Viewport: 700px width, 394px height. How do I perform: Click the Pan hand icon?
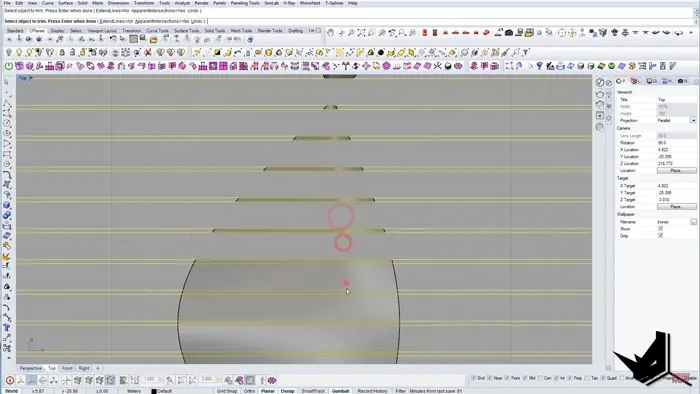(331, 33)
